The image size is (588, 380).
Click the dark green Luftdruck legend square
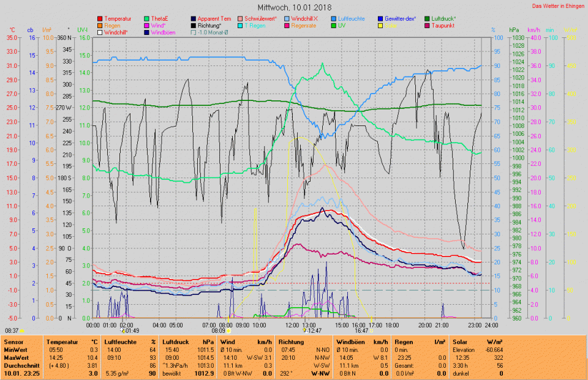(426, 19)
